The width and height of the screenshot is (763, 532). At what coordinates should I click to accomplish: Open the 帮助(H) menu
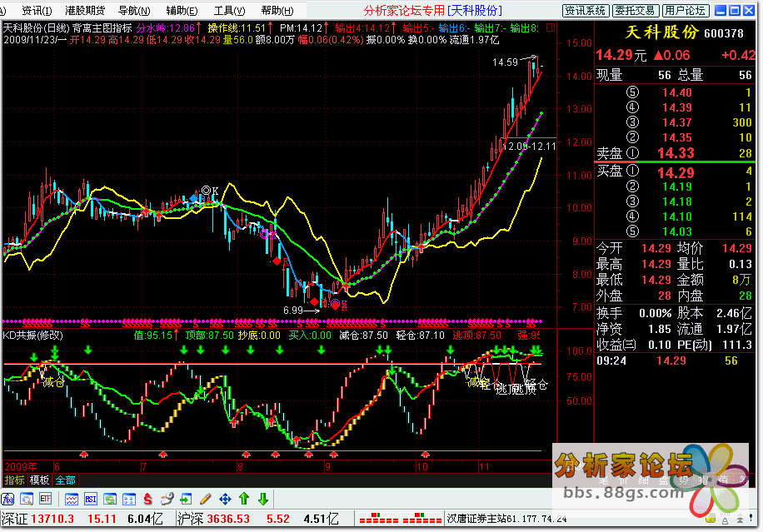(277, 11)
